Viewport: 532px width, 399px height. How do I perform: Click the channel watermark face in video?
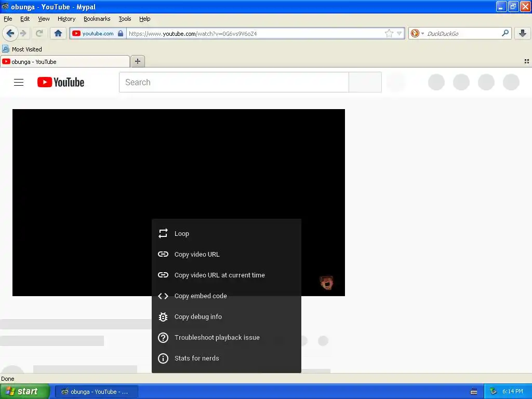327,282
